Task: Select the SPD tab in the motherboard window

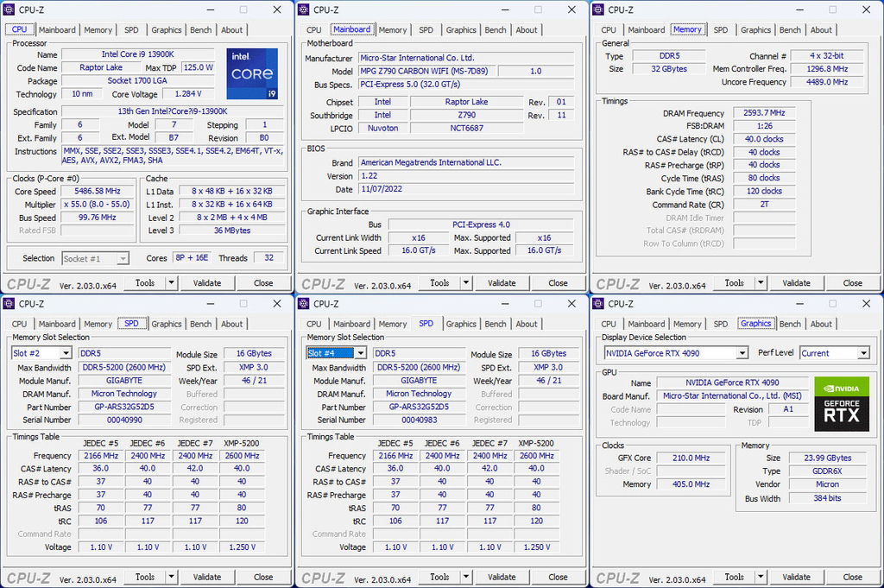Action: 426,30
